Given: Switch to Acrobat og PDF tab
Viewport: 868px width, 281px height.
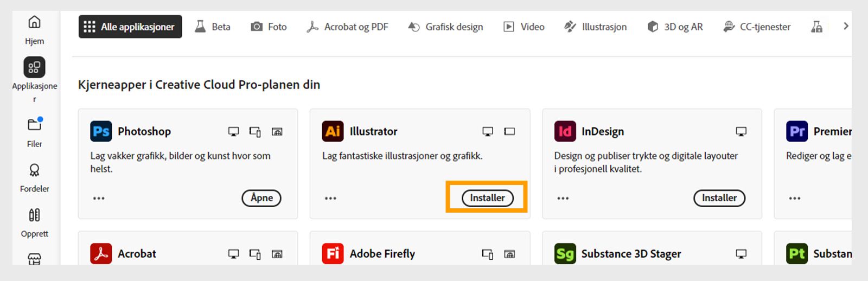Looking at the screenshot, I should point(347,27).
